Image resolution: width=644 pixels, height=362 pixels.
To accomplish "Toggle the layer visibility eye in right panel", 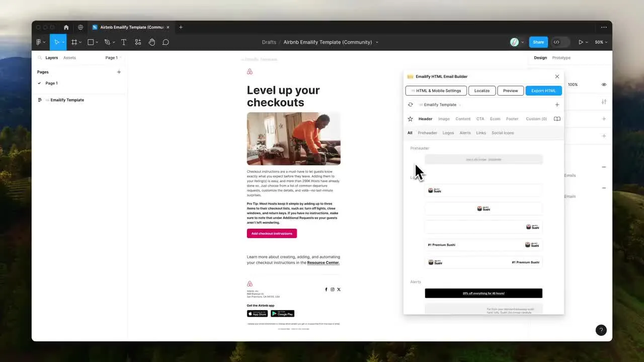I will [604, 84].
